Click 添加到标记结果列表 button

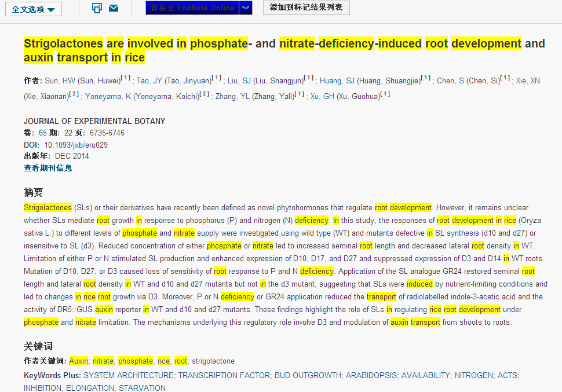[306, 8]
